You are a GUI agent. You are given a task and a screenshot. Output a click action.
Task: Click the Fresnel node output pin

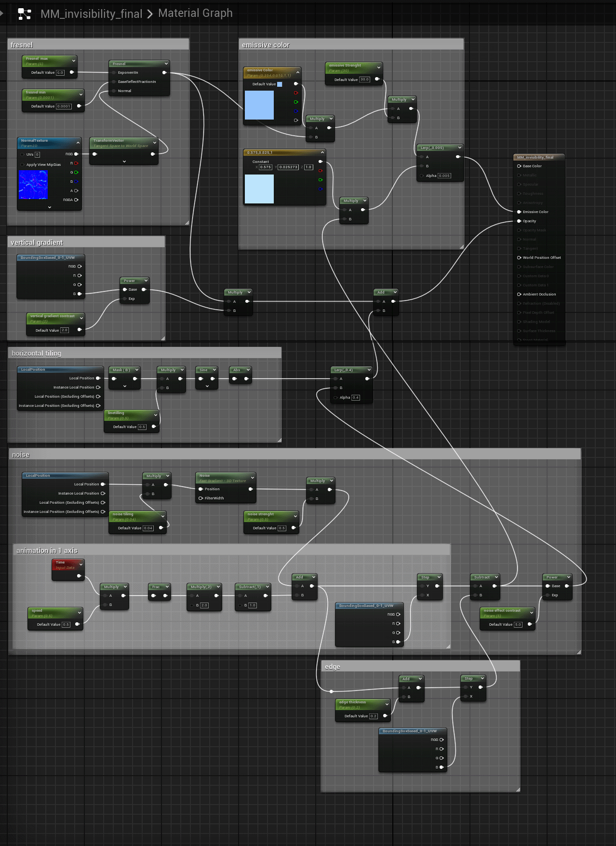click(164, 73)
